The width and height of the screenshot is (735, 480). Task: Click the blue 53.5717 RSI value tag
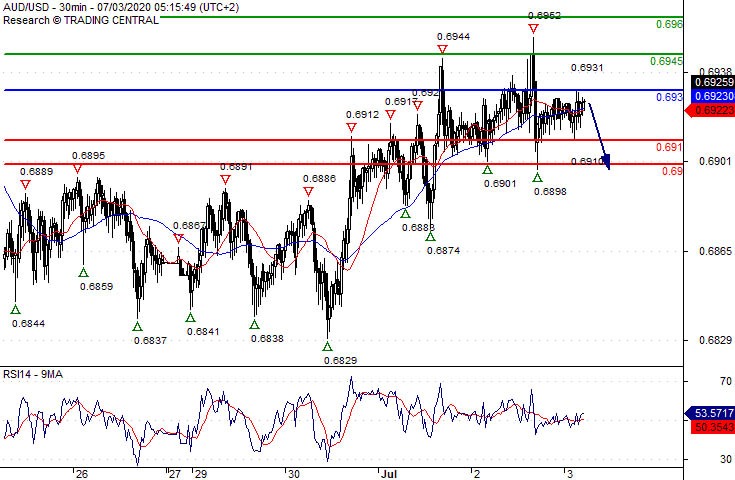tap(710, 413)
